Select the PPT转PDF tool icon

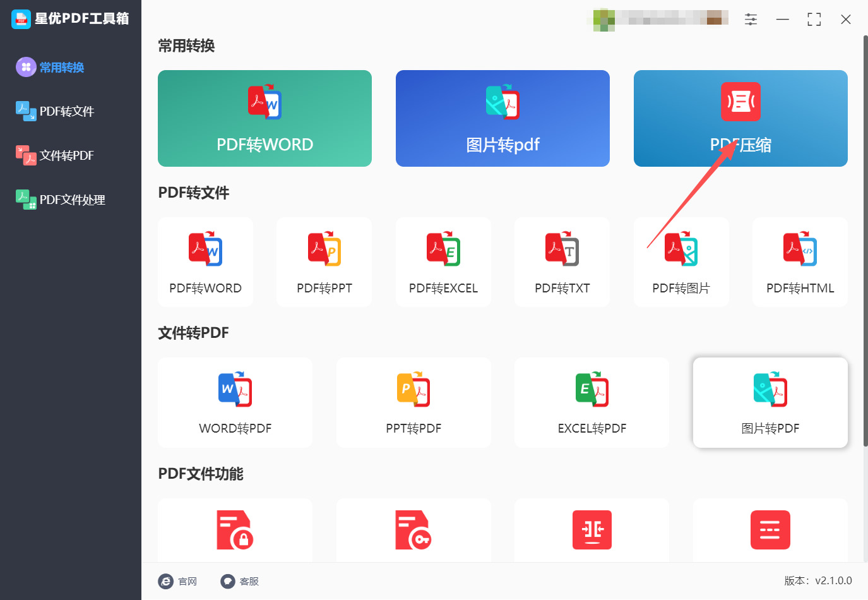[413, 388]
